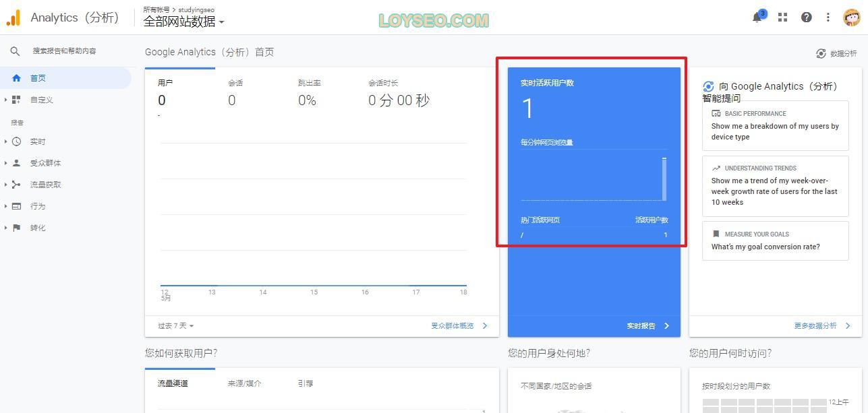This screenshot has width=868, height=413.
Task: Open the Google apps grid icon
Action: point(782,18)
